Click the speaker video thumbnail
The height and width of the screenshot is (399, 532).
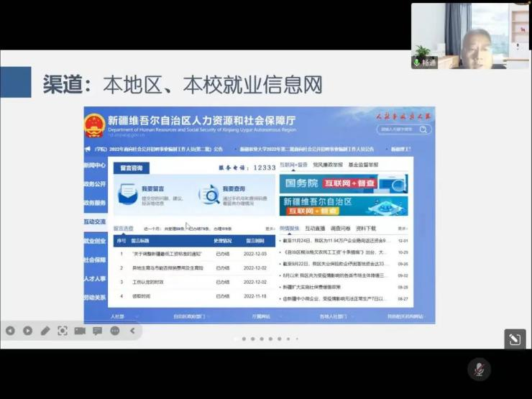pos(469,36)
